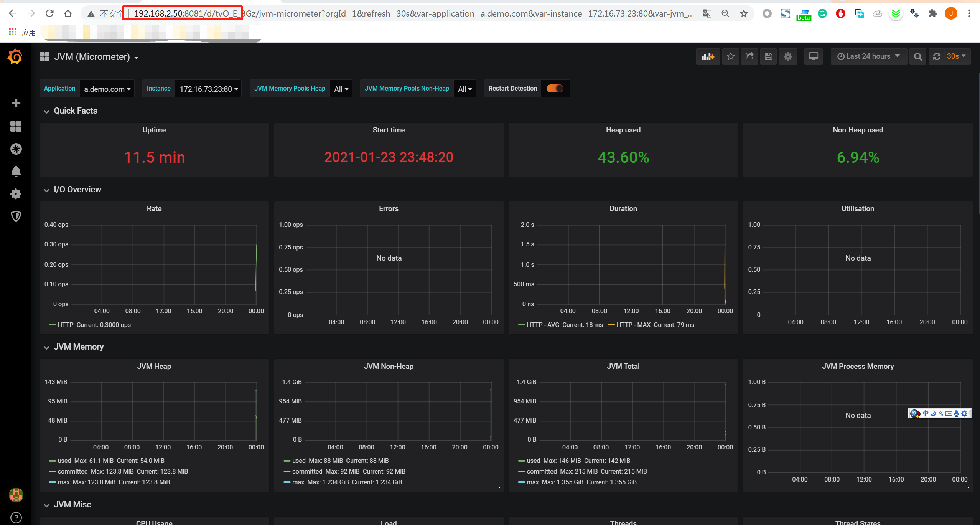Open Alerting bell icon in sidebar
This screenshot has width=980, height=525.
(16, 171)
